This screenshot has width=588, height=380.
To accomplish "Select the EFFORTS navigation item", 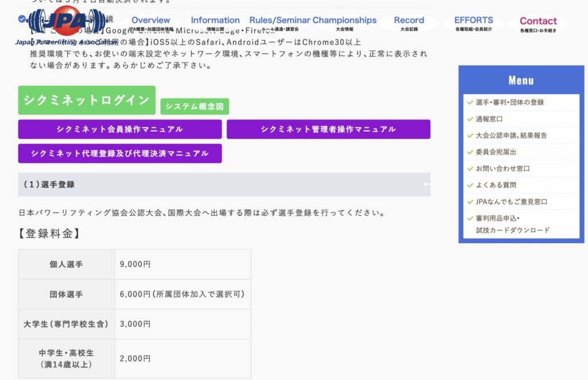I will 474,23.
